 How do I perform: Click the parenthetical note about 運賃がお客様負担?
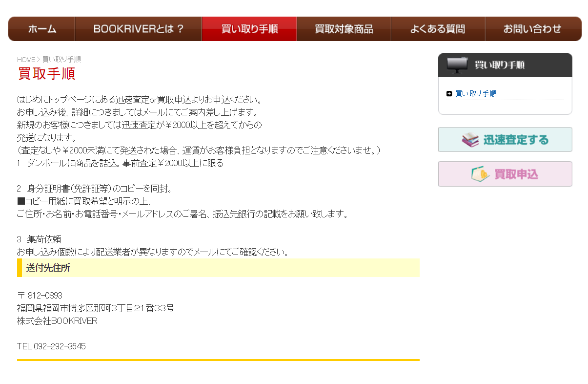(x=199, y=150)
